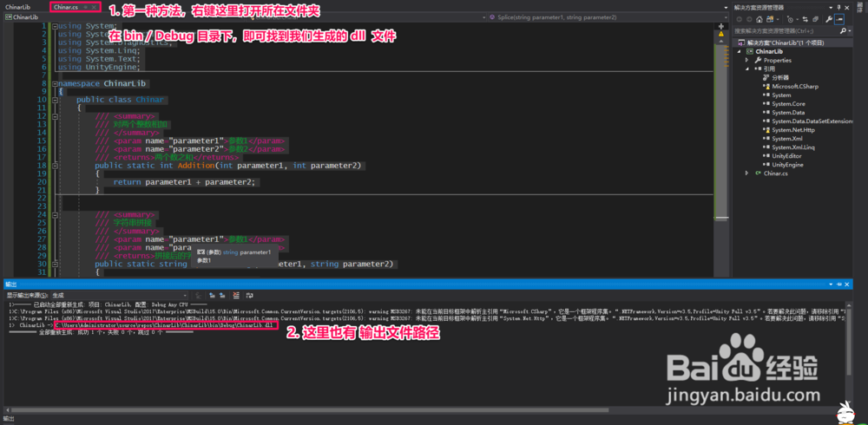Open the 显示输出来源 output source dropdown
The image size is (868, 425).
point(119,296)
